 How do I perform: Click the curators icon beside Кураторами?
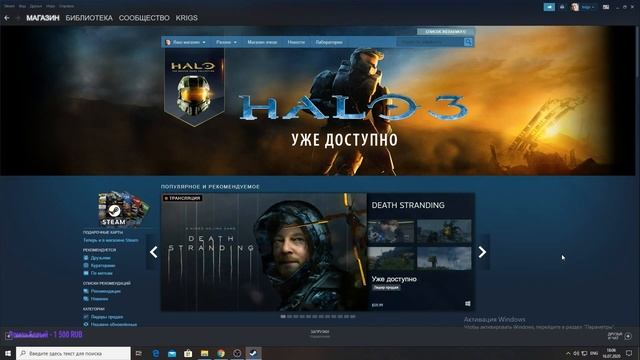[x=86, y=265]
